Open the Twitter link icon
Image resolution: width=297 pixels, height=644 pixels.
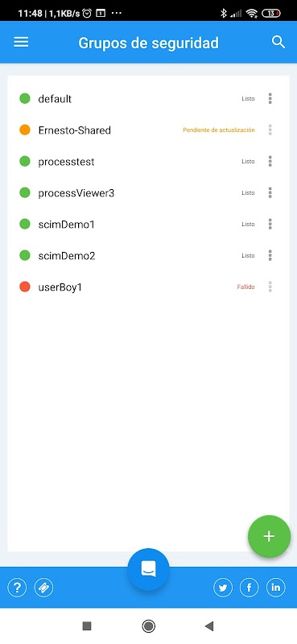click(223, 588)
